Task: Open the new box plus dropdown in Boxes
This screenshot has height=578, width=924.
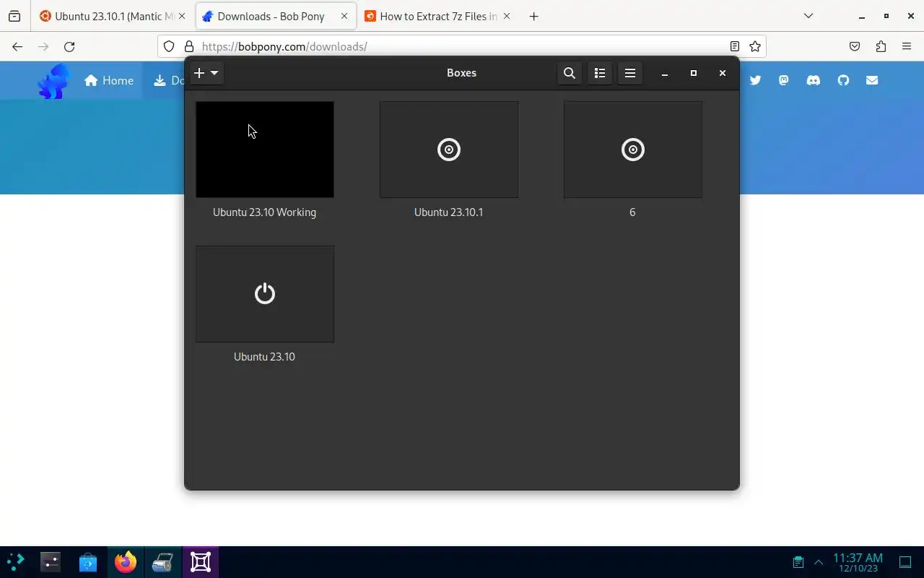Action: (x=206, y=73)
